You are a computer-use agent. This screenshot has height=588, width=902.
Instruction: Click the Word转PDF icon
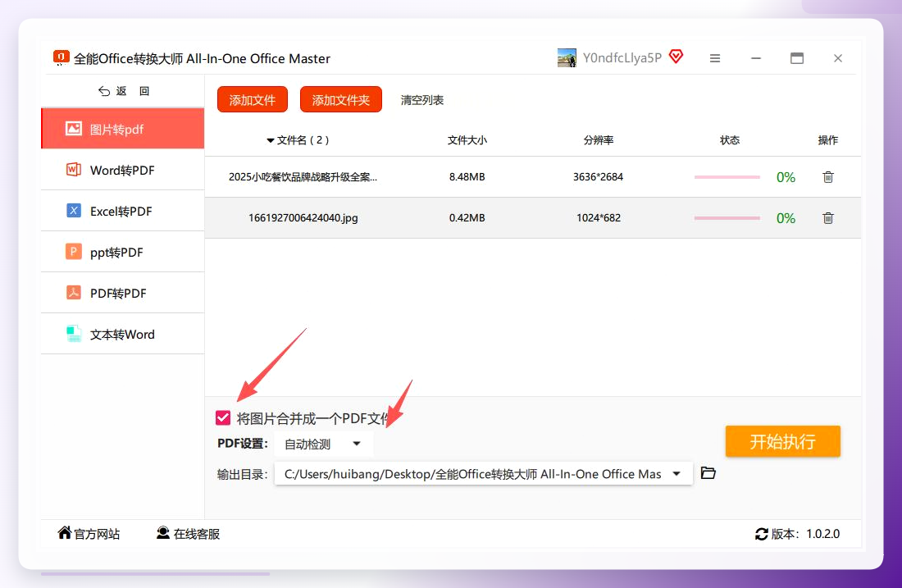[x=74, y=170]
